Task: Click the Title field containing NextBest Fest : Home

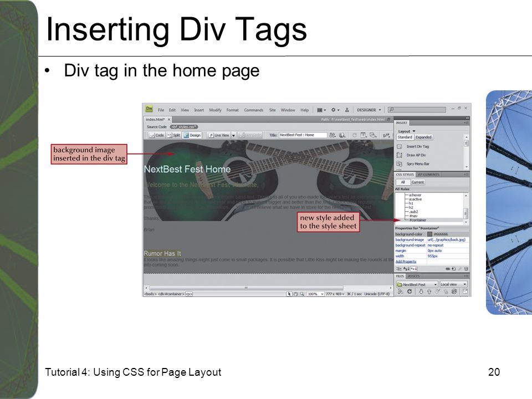Action: coord(303,135)
